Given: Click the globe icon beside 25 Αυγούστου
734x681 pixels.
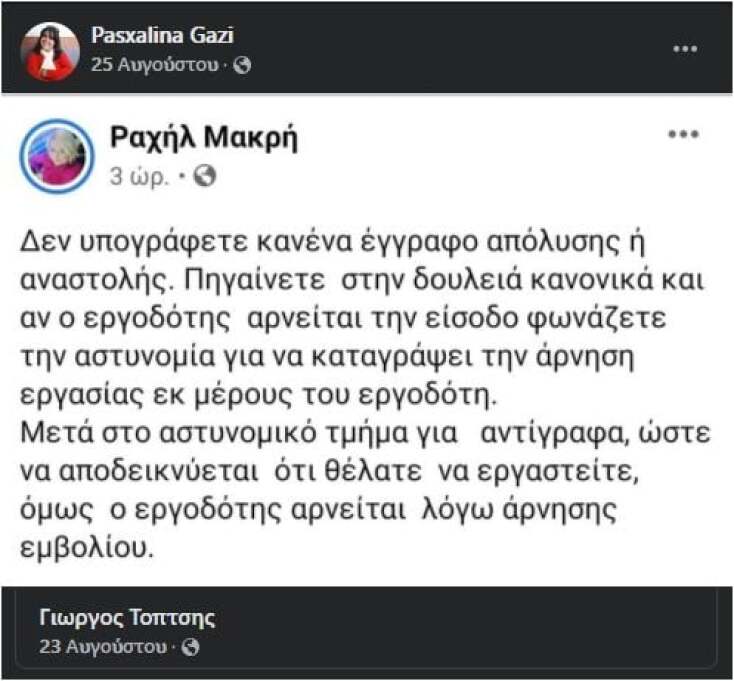Looking at the screenshot, I should click(x=242, y=65).
